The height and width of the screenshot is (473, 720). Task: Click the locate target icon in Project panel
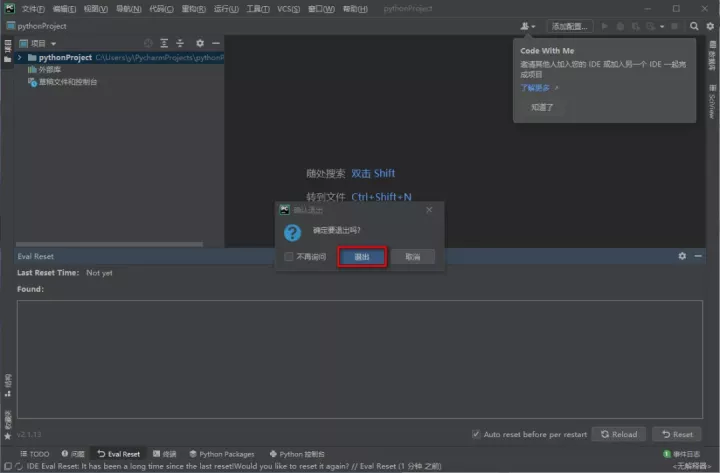[x=149, y=44]
